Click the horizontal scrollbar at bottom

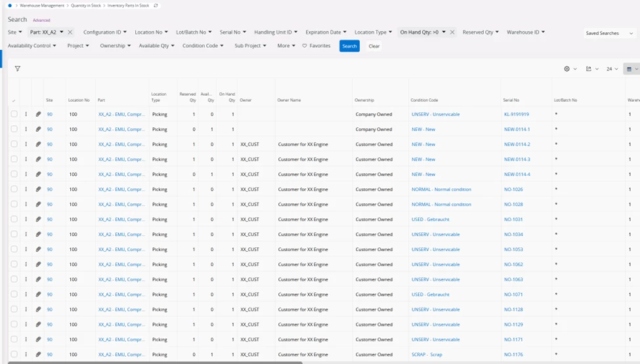(155, 363)
